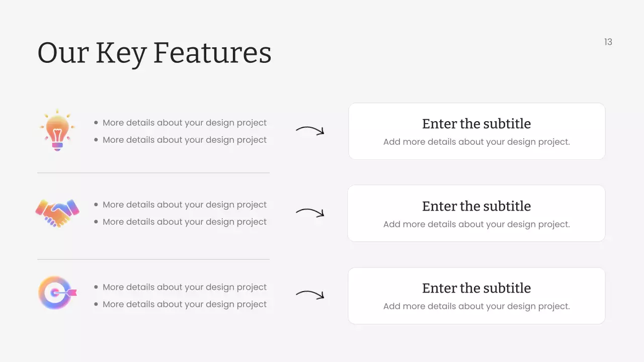Click the first bullet next to the target icon
The height and width of the screenshot is (362, 644).
pyautogui.click(x=185, y=287)
